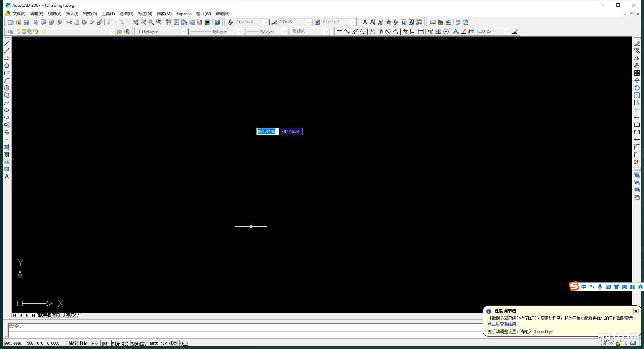Open the QuickCalc calculator icon
The image size is (644, 349).
click(207, 22)
